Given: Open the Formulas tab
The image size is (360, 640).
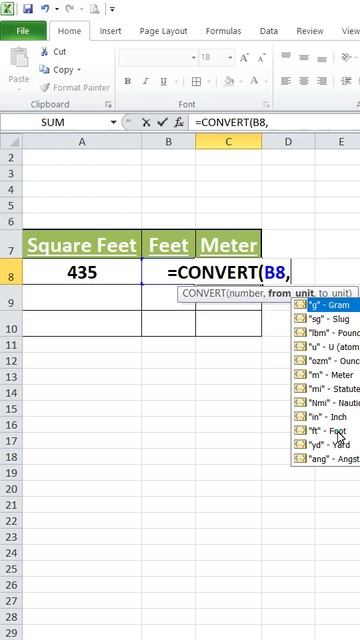Looking at the screenshot, I should [223, 31].
